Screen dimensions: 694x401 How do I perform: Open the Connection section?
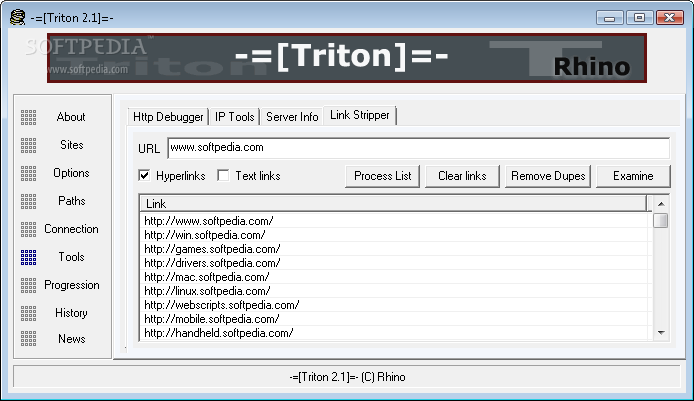click(71, 229)
